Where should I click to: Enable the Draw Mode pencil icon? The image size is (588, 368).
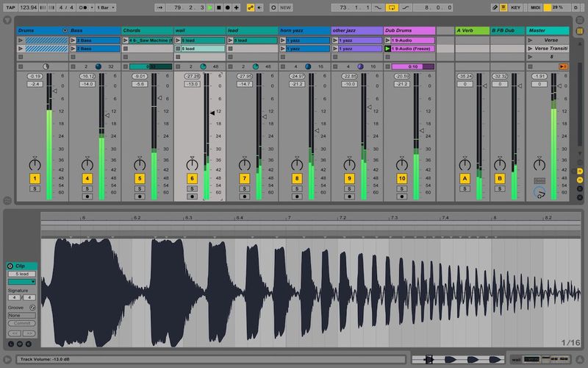click(x=494, y=7)
